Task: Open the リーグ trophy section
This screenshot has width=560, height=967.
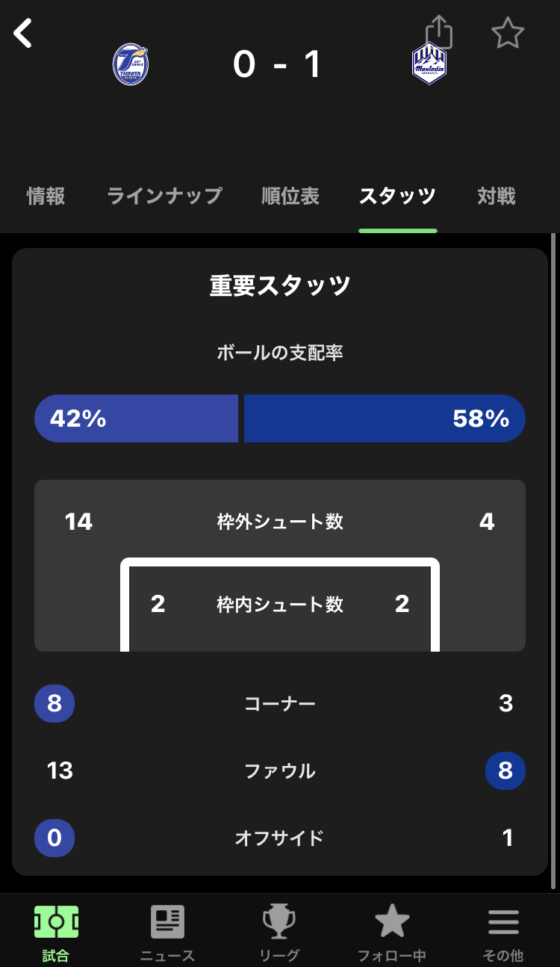Action: click(279, 931)
